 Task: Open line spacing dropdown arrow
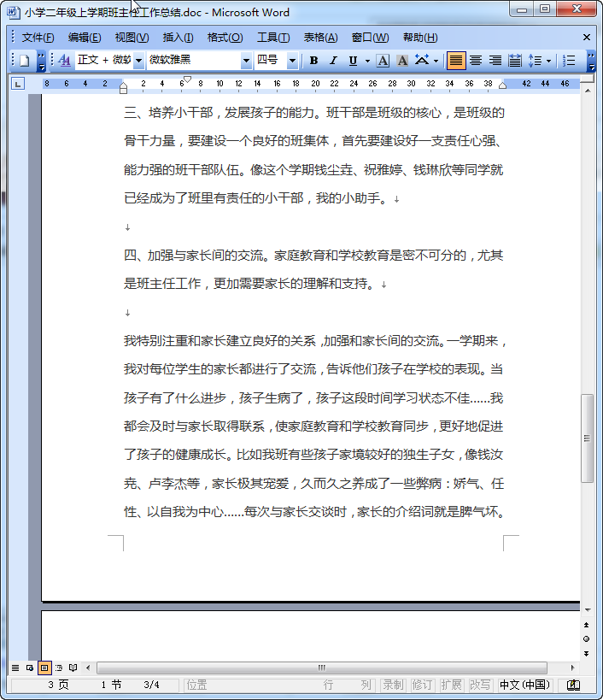(549, 61)
